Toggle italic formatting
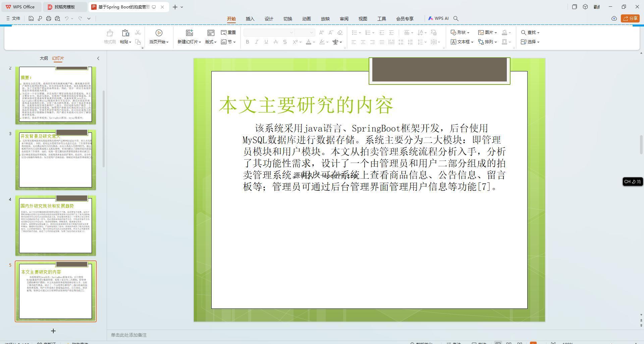 pyautogui.click(x=257, y=42)
